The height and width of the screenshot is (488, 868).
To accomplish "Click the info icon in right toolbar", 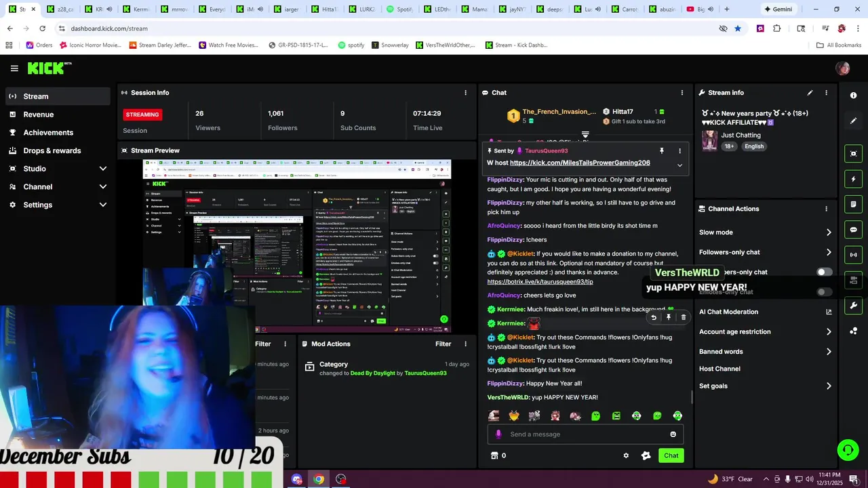I will click(x=853, y=96).
